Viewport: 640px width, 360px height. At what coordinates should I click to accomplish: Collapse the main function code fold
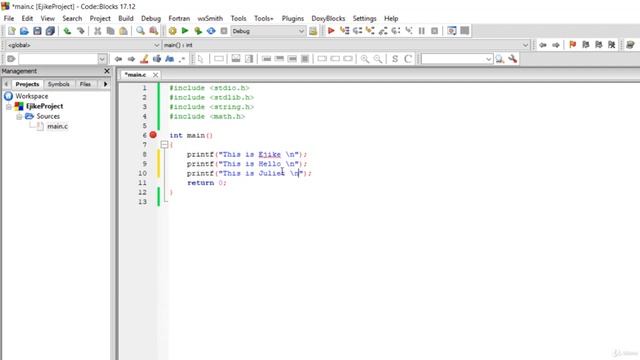tap(164, 144)
